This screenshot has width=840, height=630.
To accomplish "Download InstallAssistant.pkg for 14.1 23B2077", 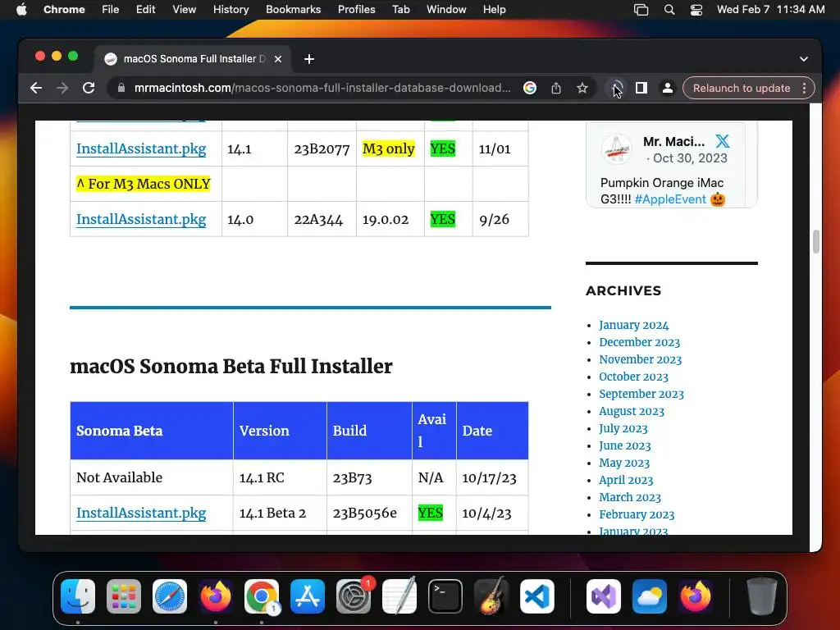I will pos(141,148).
